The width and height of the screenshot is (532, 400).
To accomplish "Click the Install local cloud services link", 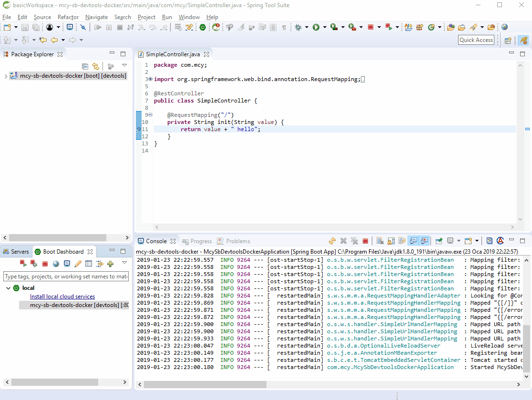I will [62, 297].
